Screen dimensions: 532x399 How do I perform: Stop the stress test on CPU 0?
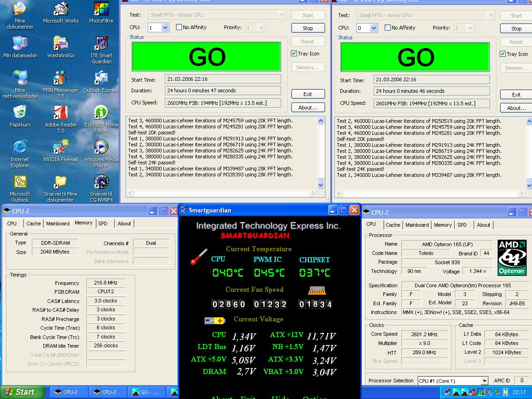[x=516, y=29]
